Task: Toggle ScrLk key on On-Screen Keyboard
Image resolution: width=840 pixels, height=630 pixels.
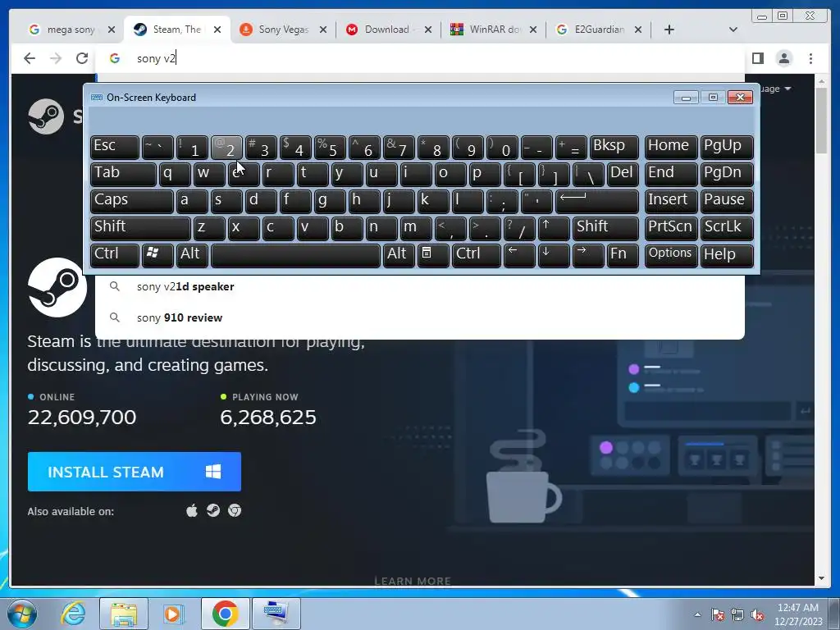Action: click(x=727, y=228)
